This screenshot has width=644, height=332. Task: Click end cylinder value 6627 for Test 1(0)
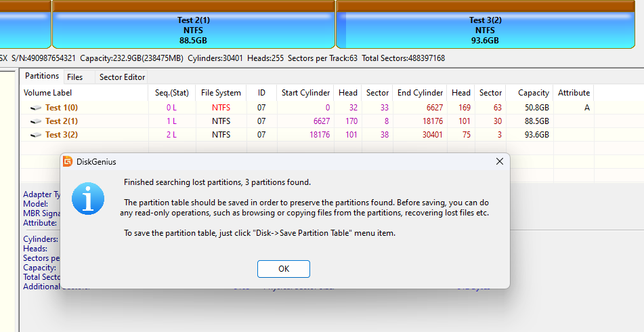pos(435,108)
